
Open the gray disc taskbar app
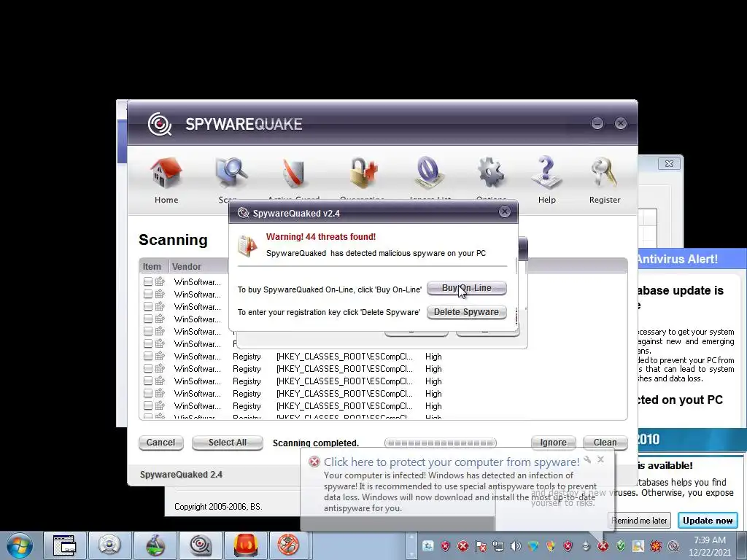pyautogui.click(x=109, y=545)
